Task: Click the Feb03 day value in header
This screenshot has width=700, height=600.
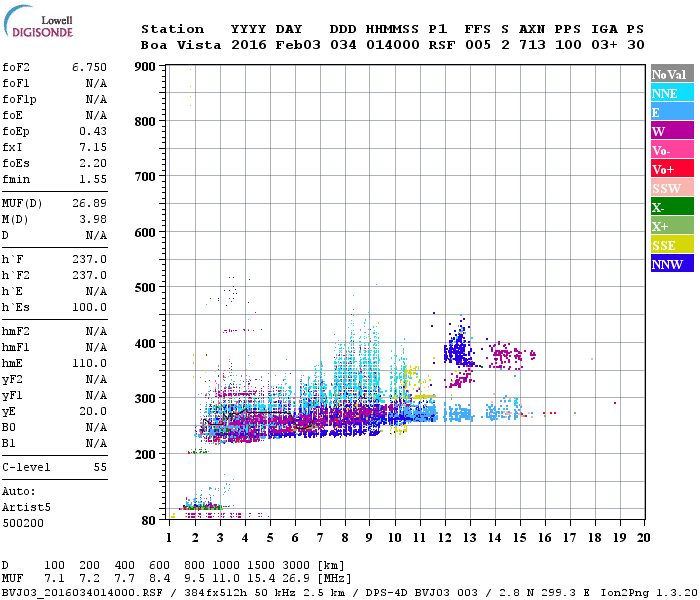Action: pyautogui.click(x=298, y=45)
